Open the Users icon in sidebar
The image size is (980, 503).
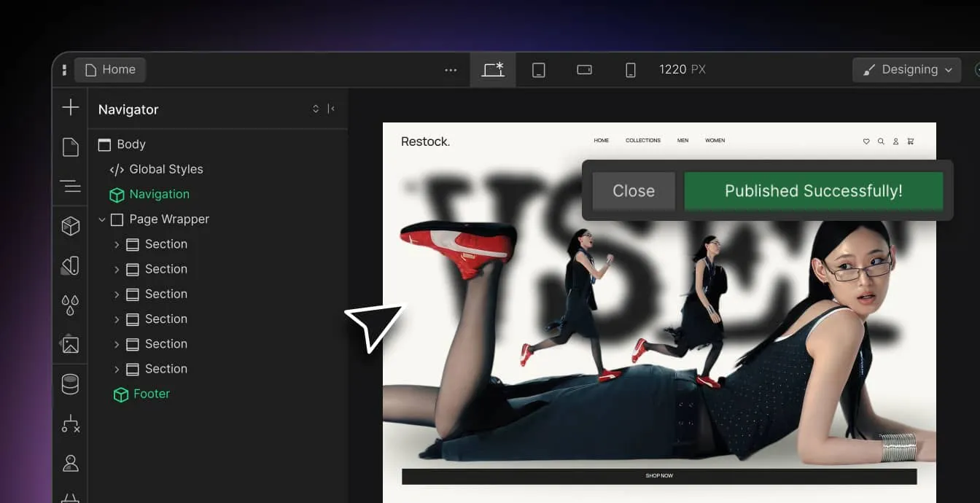(x=70, y=463)
